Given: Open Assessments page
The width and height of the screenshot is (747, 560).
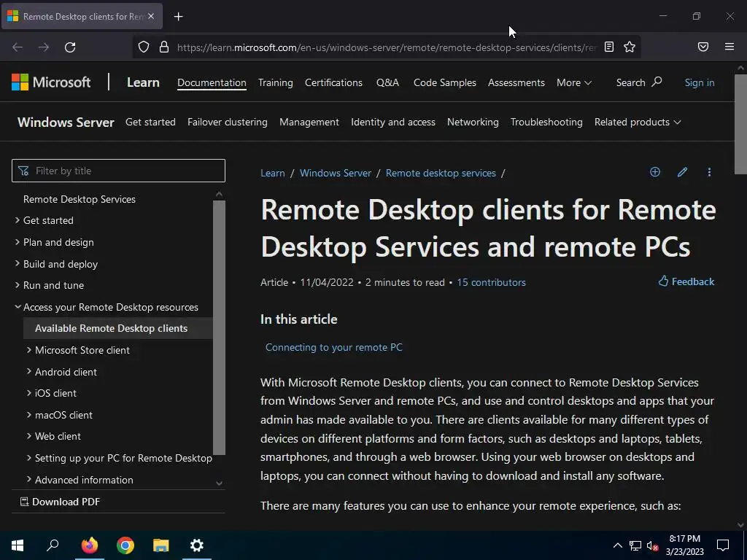Looking at the screenshot, I should pyautogui.click(x=516, y=82).
